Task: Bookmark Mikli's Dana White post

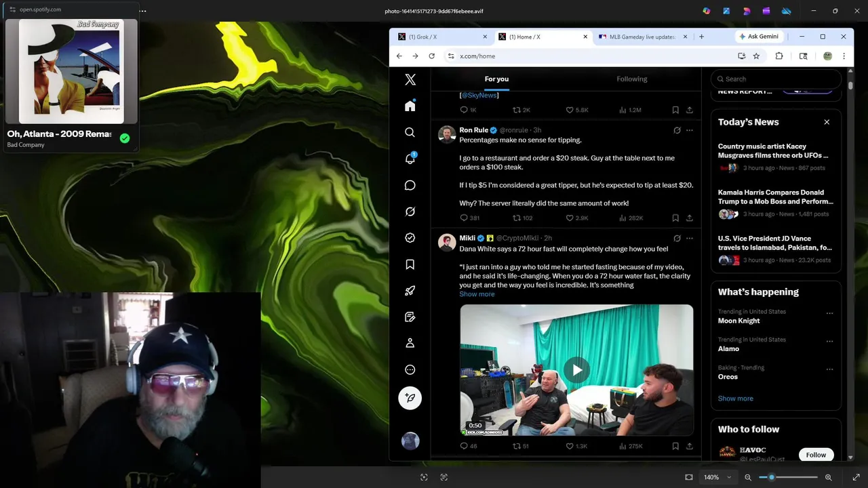Action: [675, 446]
